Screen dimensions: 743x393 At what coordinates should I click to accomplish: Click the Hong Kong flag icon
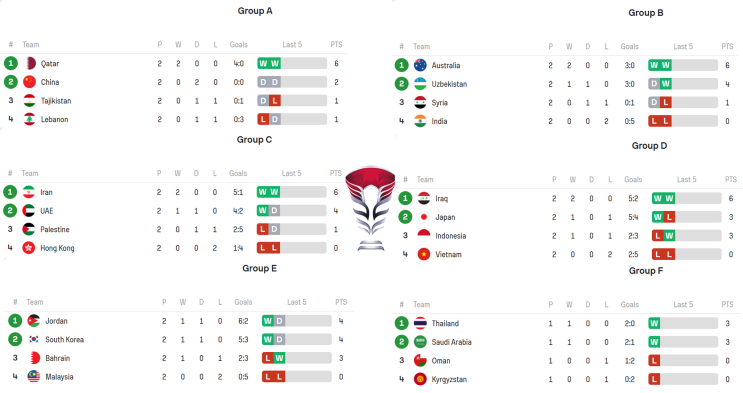click(29, 247)
